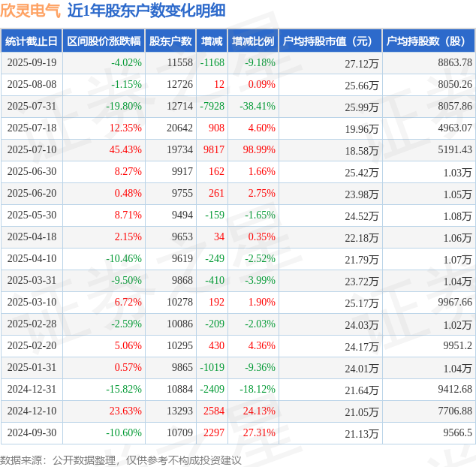Screen dimensions: 476x467
Task: Click the 欣灵电气 stock name title
Action: click(30, 11)
